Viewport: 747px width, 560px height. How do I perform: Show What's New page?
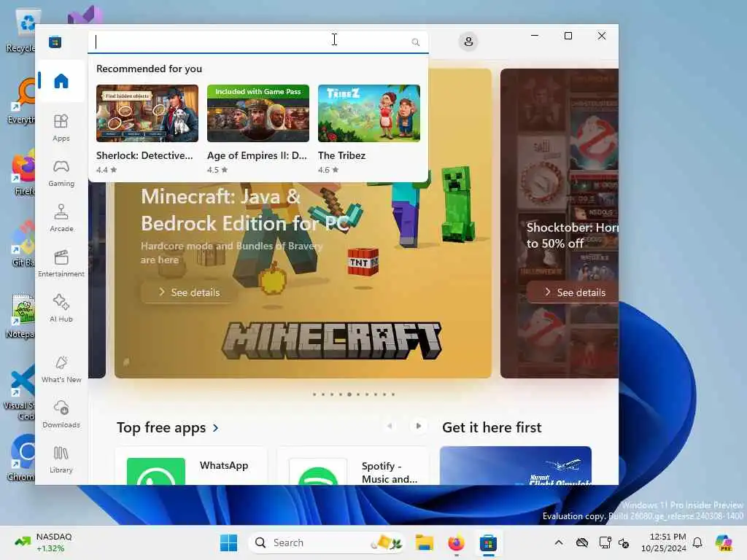[x=61, y=369]
